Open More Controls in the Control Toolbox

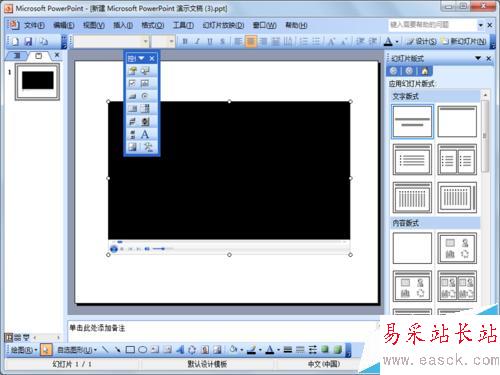(148, 147)
